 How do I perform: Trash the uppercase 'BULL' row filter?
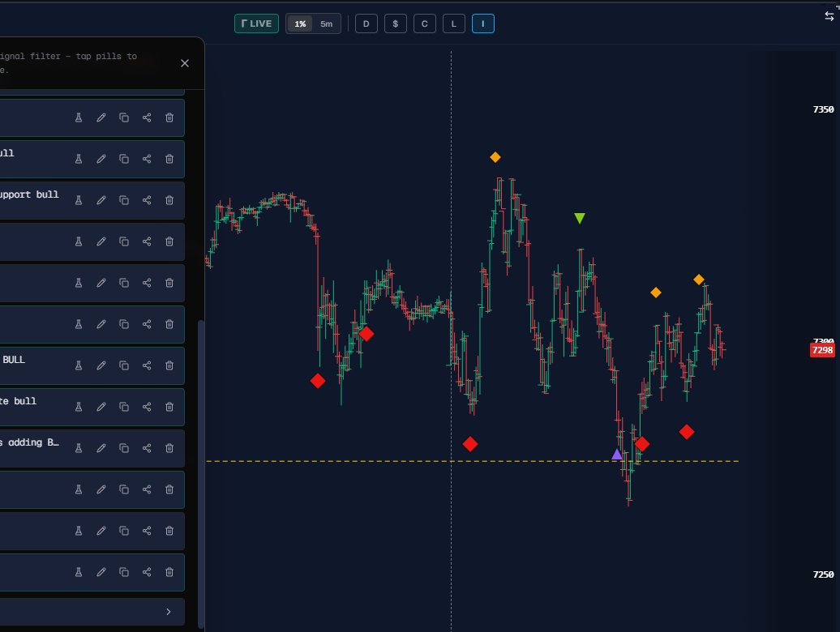[x=169, y=365]
